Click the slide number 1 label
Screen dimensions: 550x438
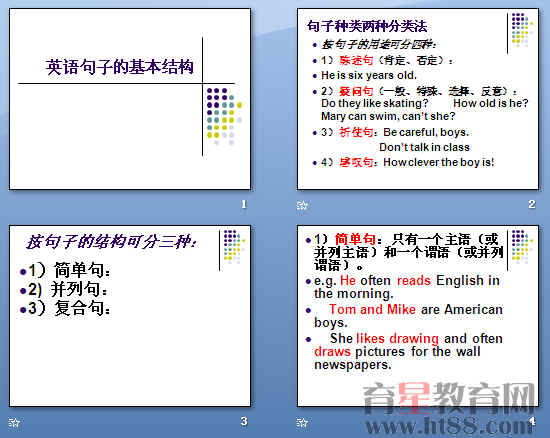(x=244, y=204)
